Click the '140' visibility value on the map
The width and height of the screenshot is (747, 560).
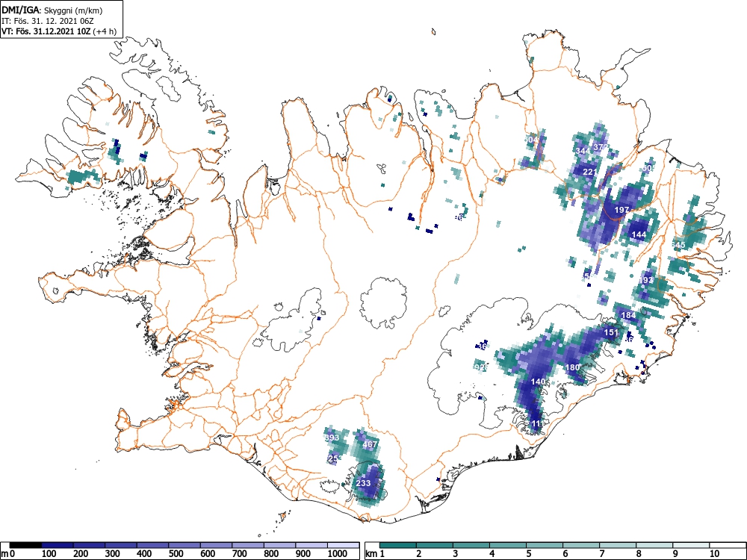pos(538,382)
